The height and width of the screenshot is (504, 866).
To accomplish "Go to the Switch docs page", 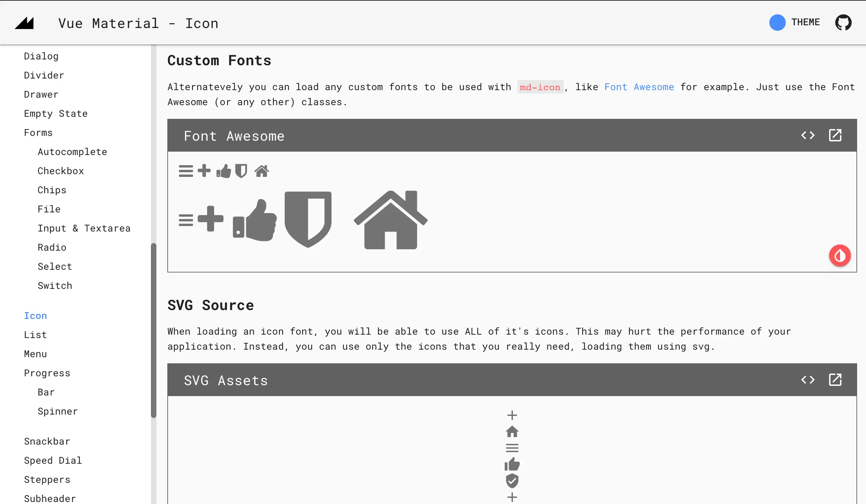I will 55,285.
